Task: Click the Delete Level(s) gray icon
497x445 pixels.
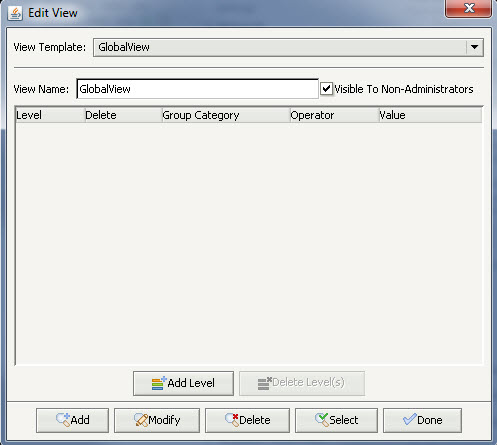Action: tap(265, 383)
